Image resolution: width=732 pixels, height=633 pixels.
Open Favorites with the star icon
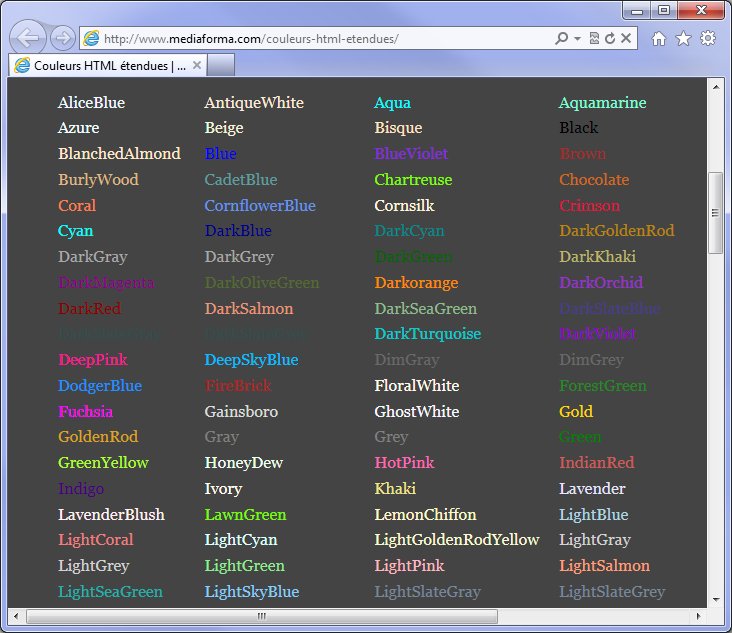tap(683, 39)
